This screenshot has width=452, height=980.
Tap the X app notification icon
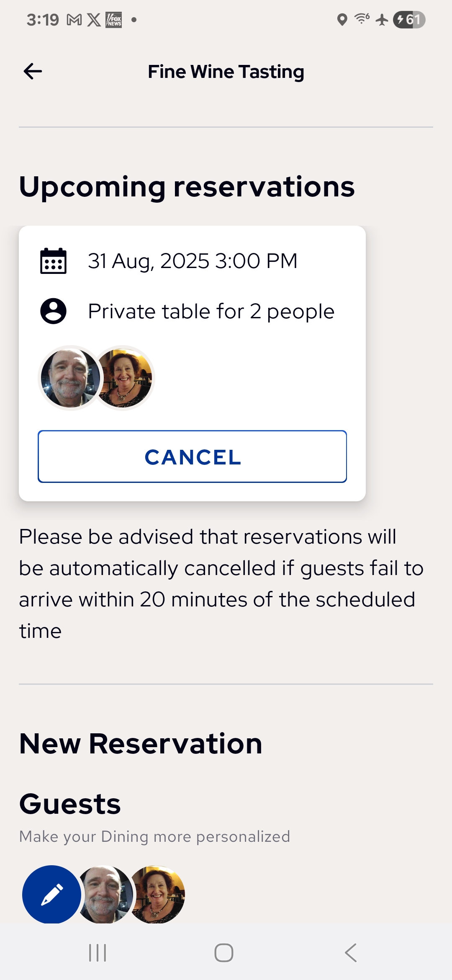pyautogui.click(x=94, y=20)
